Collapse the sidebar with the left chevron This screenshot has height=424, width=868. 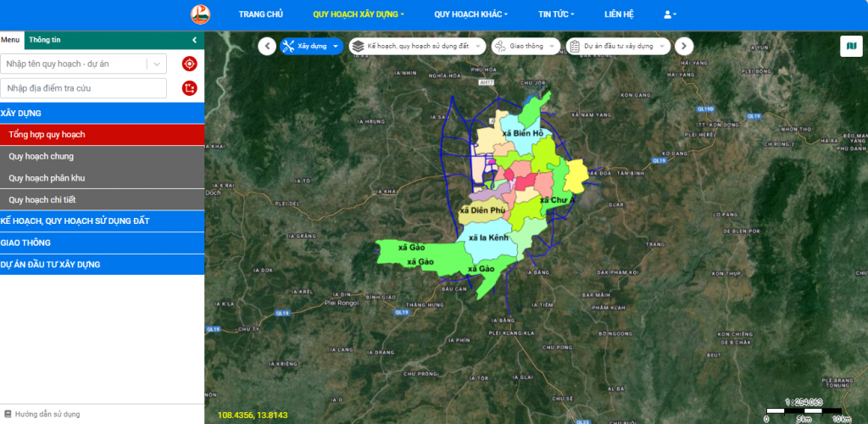point(194,40)
